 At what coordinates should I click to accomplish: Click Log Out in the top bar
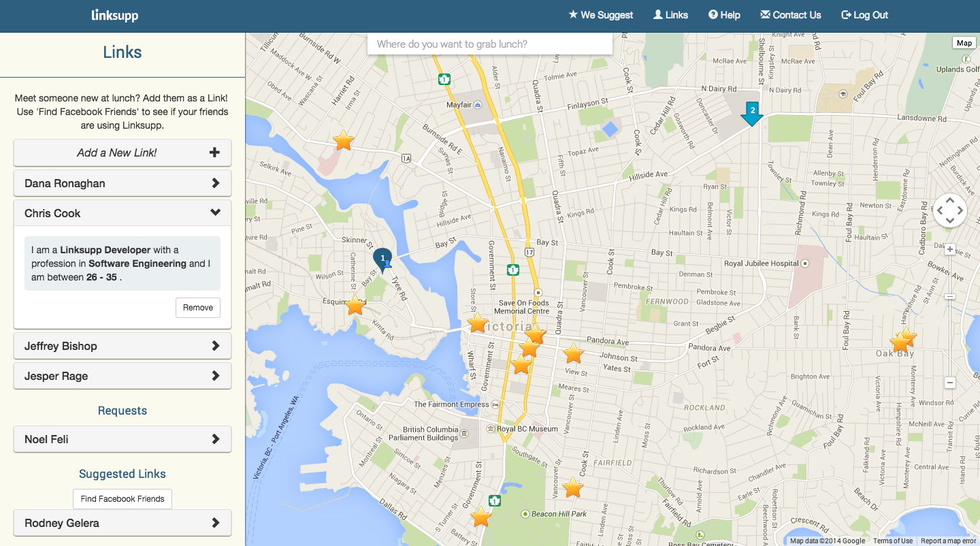point(865,15)
